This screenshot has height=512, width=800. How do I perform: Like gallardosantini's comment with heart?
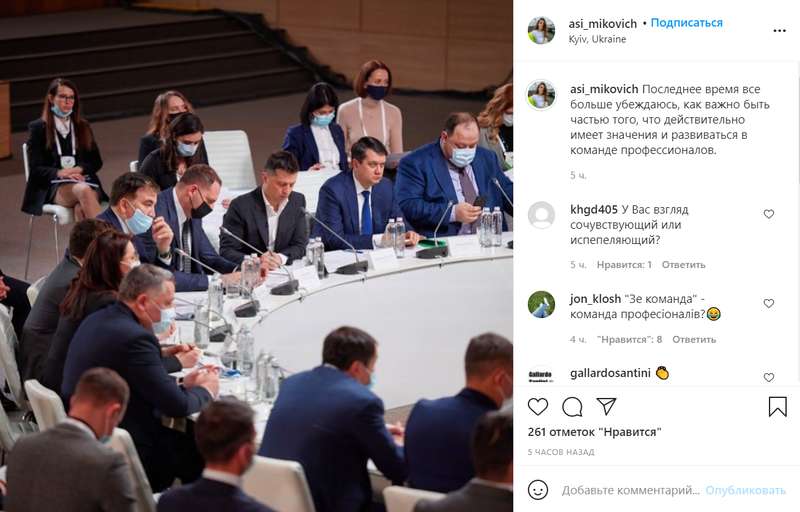point(769,377)
